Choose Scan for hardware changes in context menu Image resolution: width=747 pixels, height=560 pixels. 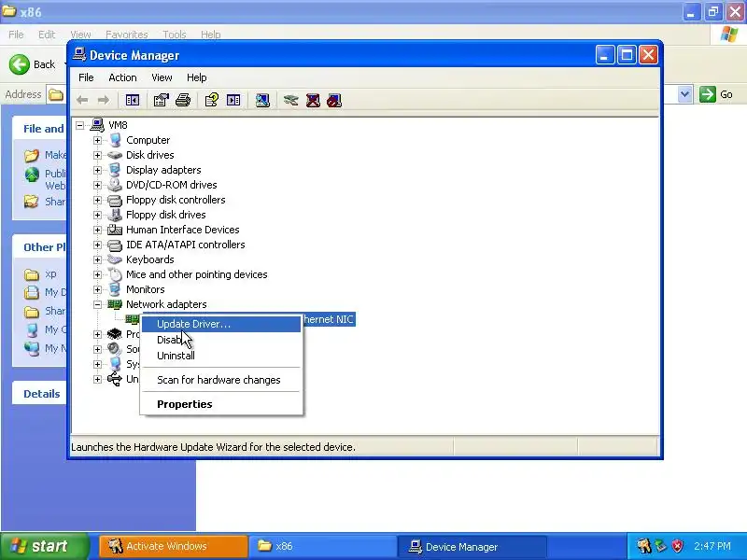[x=221, y=380]
